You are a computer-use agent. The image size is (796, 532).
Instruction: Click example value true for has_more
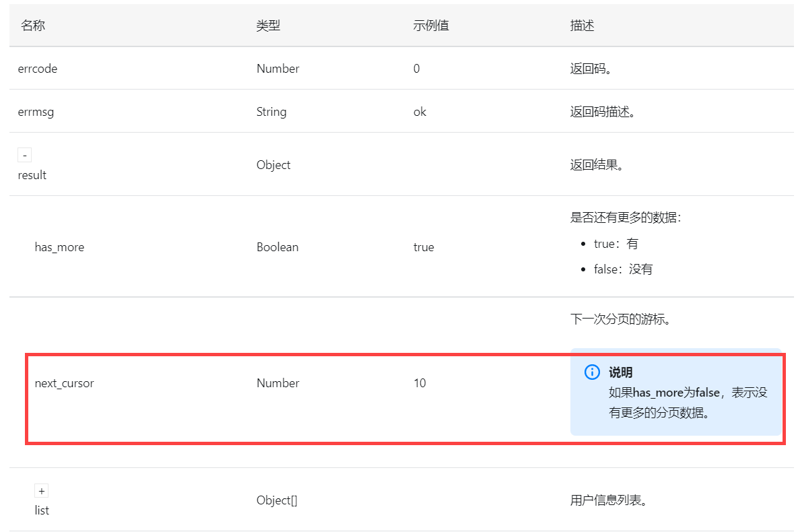click(x=424, y=247)
